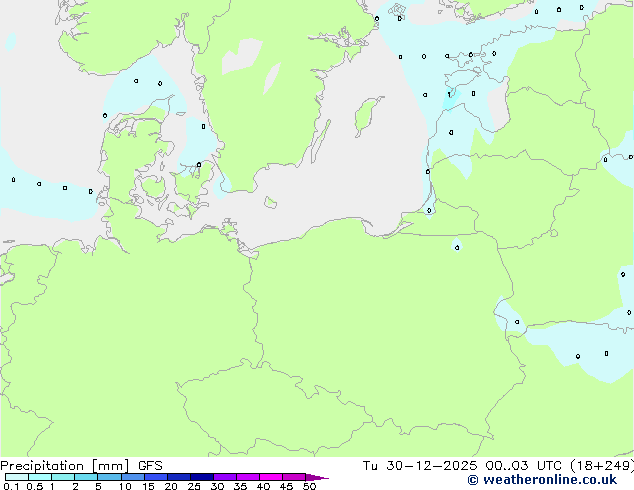
Task: Select the above-50 mm arrow-shaped swatch
Action: pyautogui.click(x=317, y=477)
